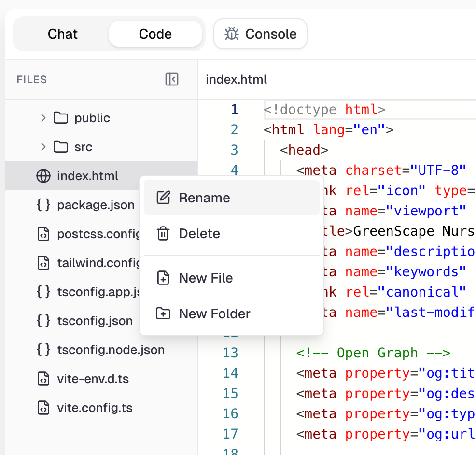Screen dimensions: 476x455
Task: Click line number 1 in gutter
Action: tap(234, 109)
